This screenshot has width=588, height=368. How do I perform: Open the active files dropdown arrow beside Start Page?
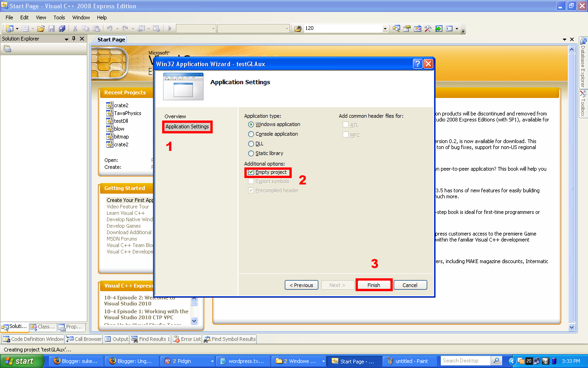coord(565,40)
